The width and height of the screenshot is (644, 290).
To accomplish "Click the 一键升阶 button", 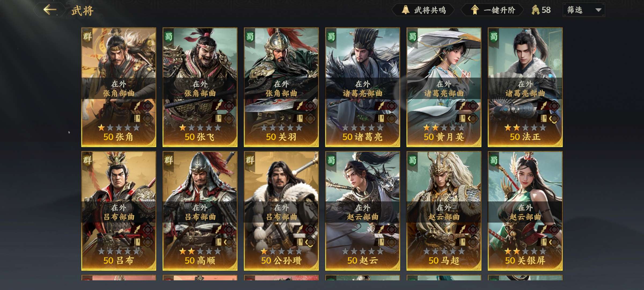I will pos(492,10).
